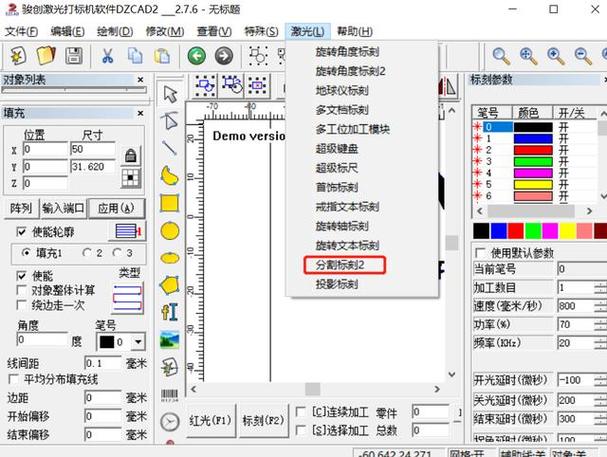Select the barcode tool

tap(170, 395)
